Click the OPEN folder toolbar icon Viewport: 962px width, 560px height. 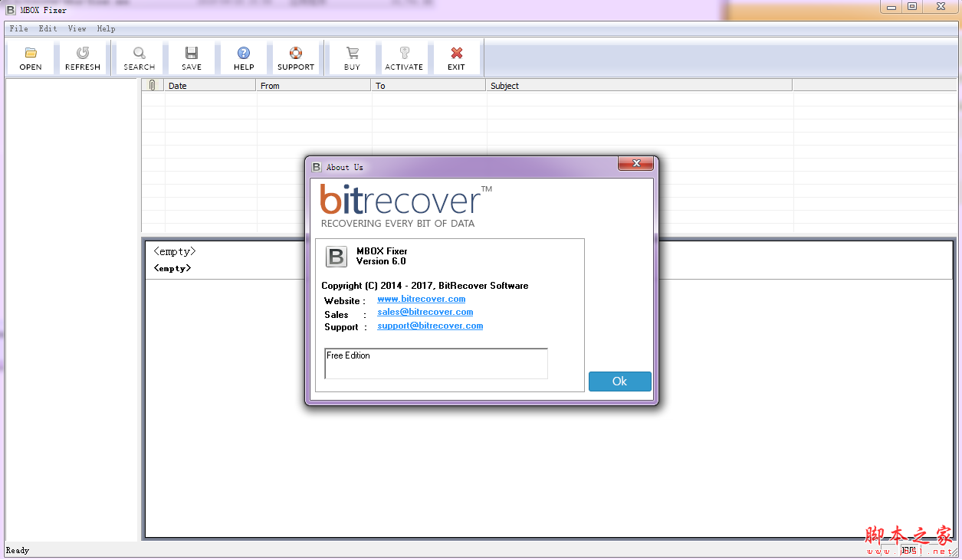tap(31, 53)
